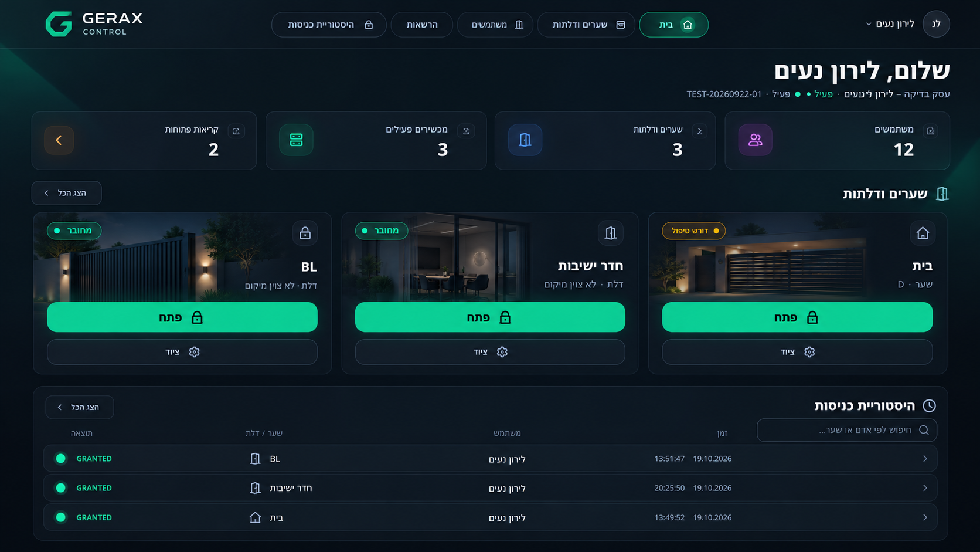Click the green device icon in מכשירים פעילים card
The width and height of the screenshot is (980, 552).
point(296,140)
